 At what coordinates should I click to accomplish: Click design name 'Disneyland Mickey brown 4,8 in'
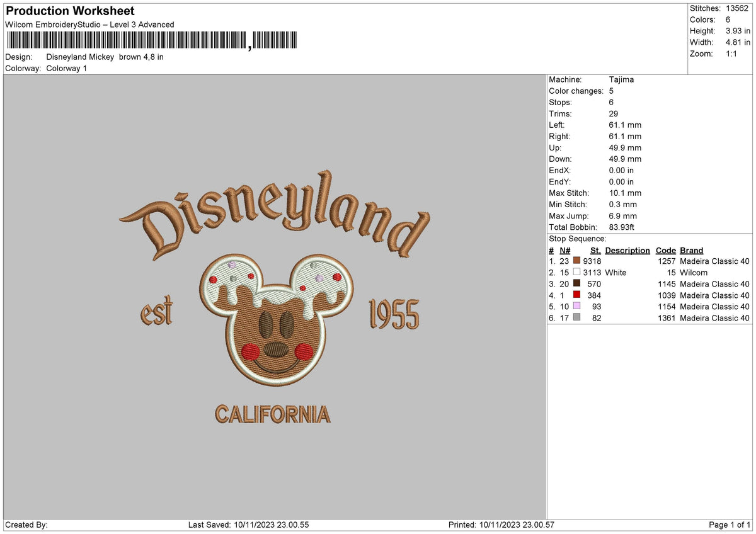105,57
